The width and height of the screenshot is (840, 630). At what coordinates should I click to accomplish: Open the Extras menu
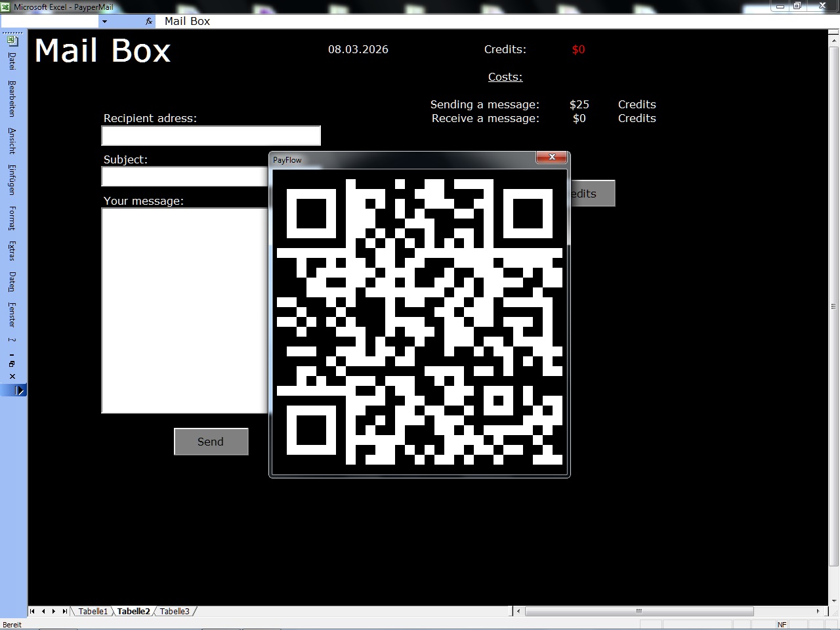coord(12,251)
